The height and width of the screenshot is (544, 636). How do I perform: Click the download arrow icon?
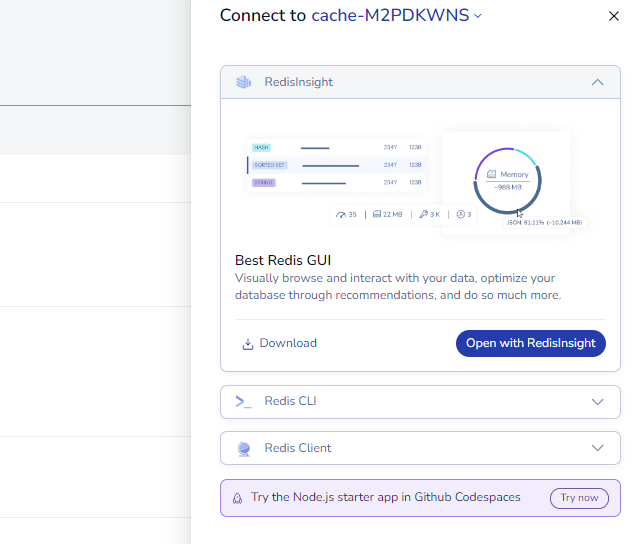(247, 344)
